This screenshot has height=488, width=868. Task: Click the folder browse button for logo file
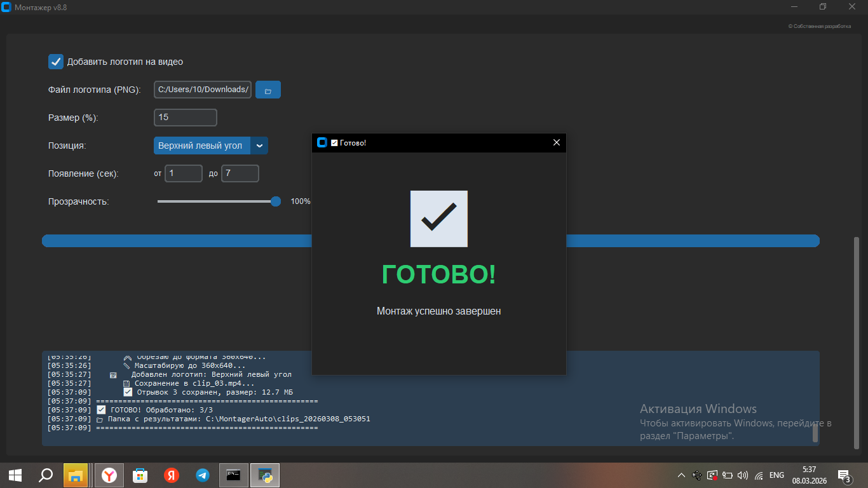pos(268,90)
